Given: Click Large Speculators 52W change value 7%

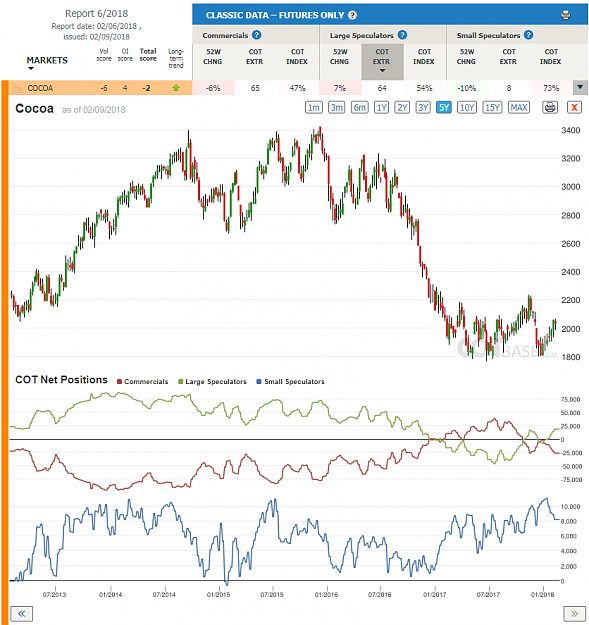Looking at the screenshot, I should [x=340, y=88].
